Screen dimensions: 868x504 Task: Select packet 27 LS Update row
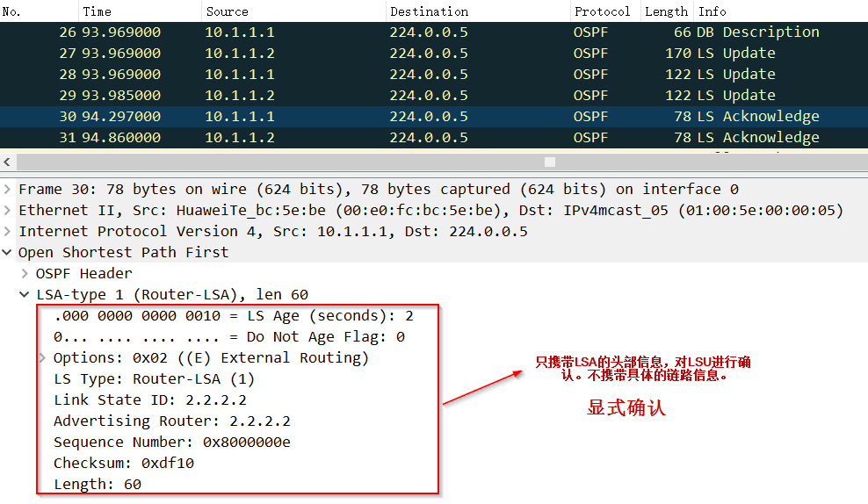pyautogui.click(x=434, y=53)
